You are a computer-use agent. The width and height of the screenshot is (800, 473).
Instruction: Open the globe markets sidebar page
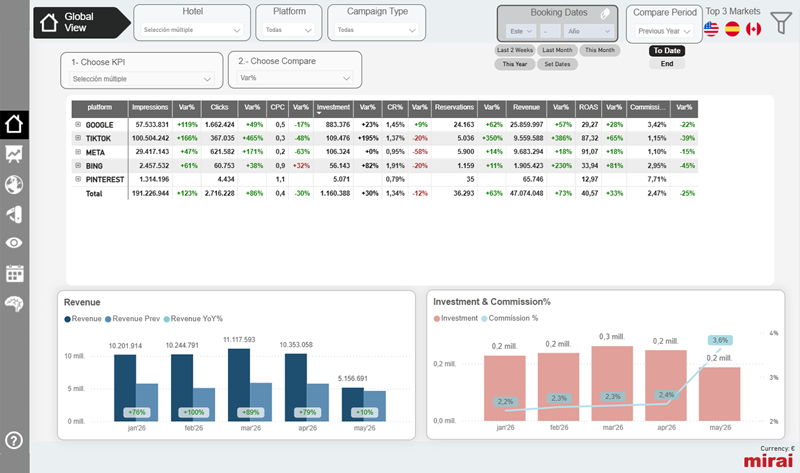(14, 184)
